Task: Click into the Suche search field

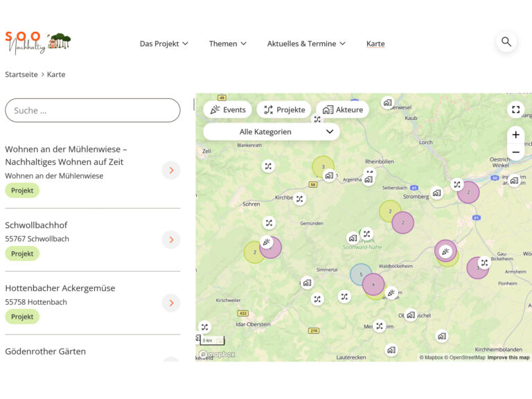Action: coord(93,110)
